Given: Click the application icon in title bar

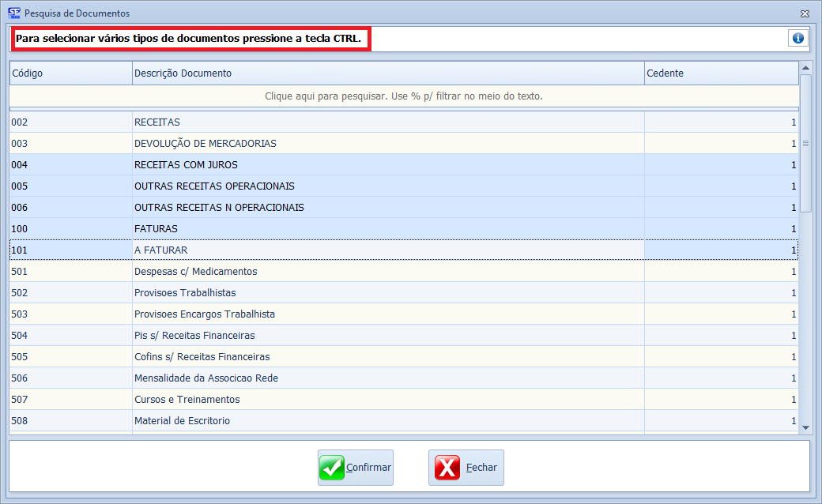Looking at the screenshot, I should click(13, 13).
